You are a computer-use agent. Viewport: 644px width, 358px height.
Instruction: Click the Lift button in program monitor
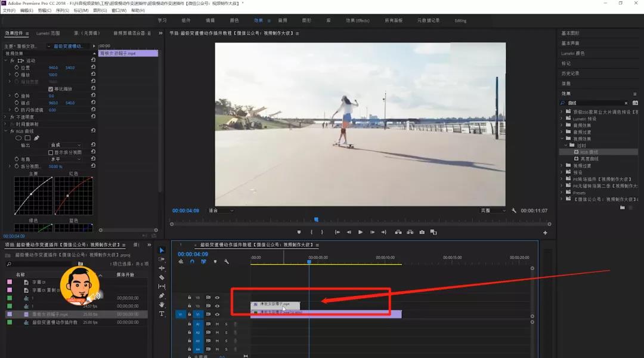(x=398, y=232)
